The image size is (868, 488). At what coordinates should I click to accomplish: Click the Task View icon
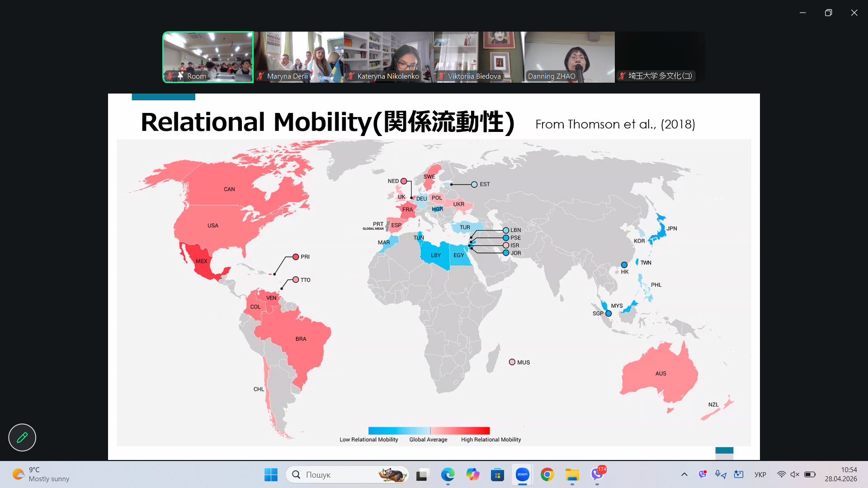[x=422, y=474]
